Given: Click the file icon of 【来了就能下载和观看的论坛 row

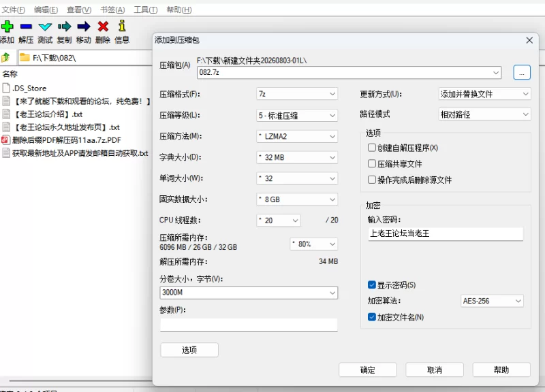Looking at the screenshot, I should coord(6,101).
